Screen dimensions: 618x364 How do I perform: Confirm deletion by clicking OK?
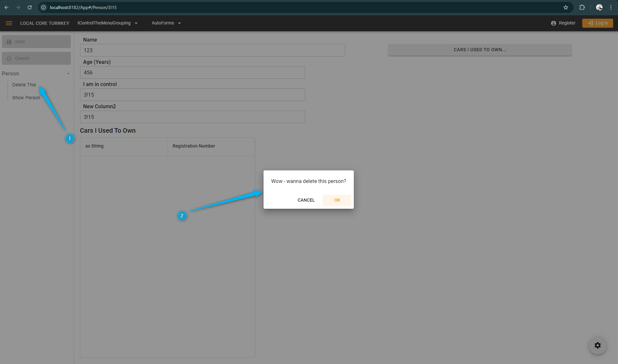point(337,200)
